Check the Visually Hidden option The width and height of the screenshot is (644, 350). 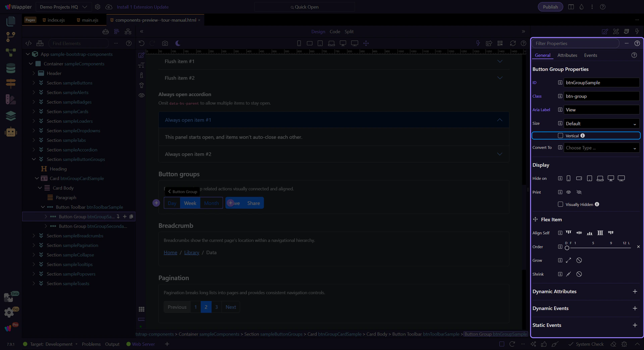560,204
